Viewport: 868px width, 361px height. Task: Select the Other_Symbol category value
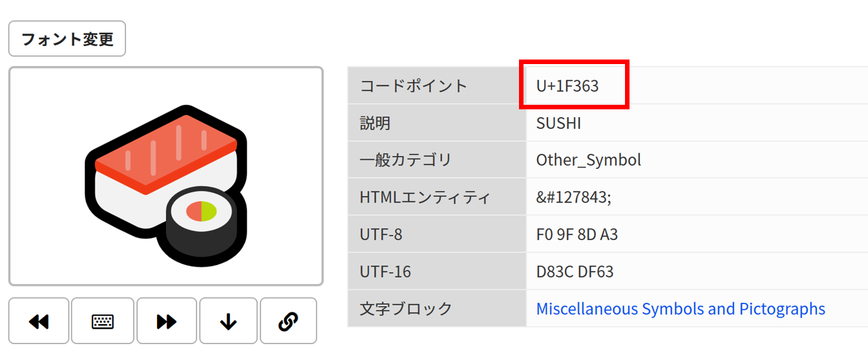coord(589,160)
